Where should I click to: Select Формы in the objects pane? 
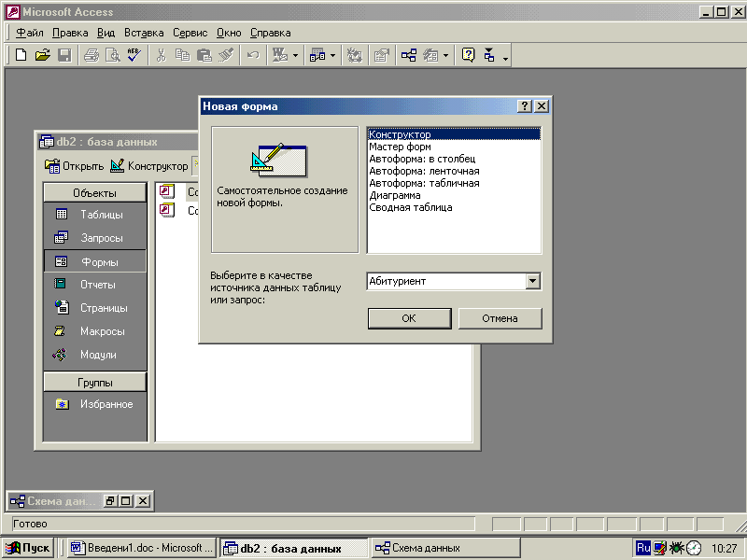click(x=95, y=261)
